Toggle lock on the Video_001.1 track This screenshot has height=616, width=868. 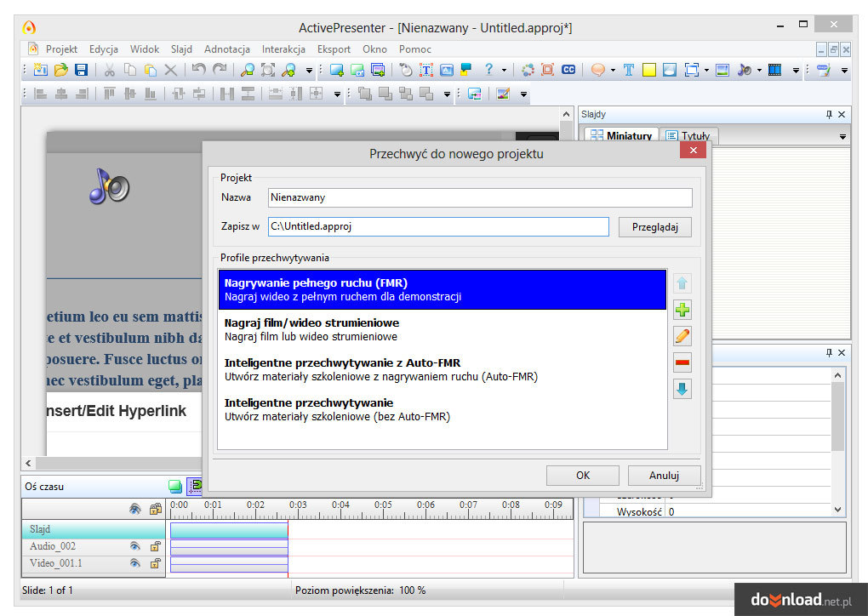(156, 563)
